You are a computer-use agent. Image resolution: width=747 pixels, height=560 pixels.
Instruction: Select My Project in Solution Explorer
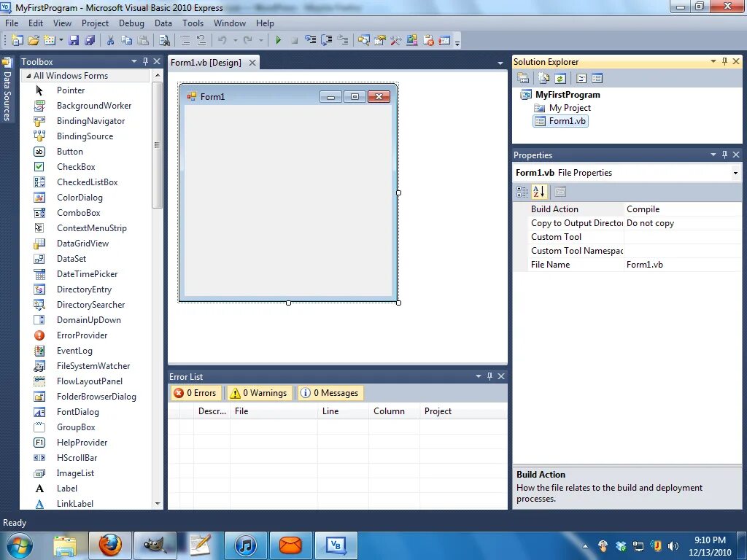[x=570, y=108]
